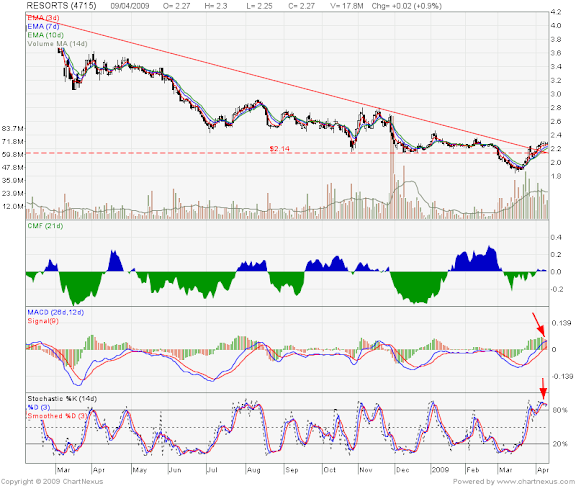Select the date 09/04/2009 in header
The image size is (576, 486).
(130, 6)
